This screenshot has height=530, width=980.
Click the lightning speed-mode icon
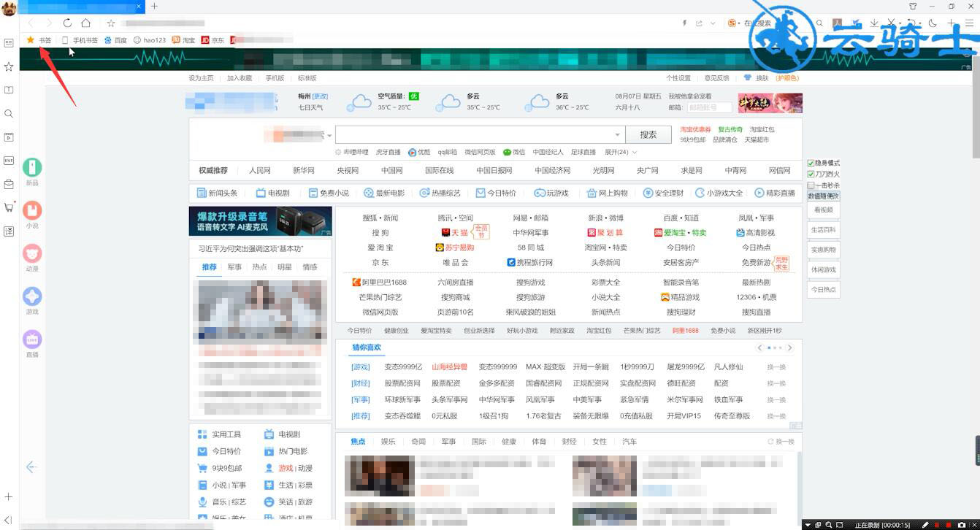pos(684,23)
